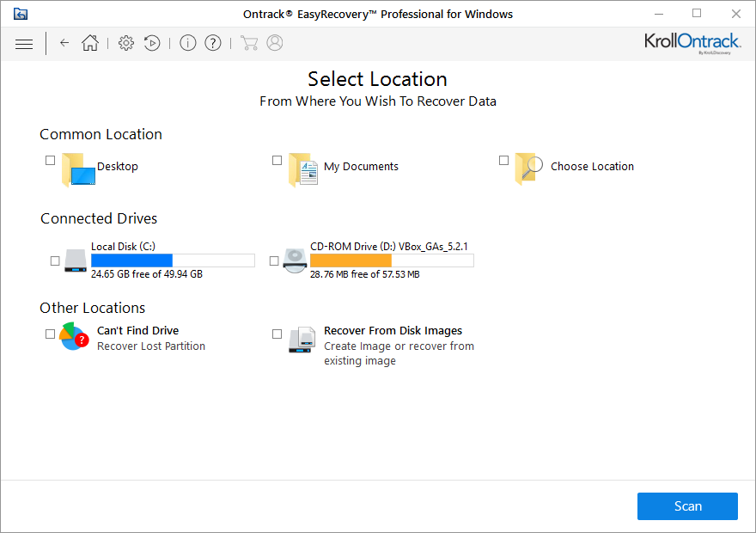
Task: Open the information icon
Action: click(x=188, y=43)
